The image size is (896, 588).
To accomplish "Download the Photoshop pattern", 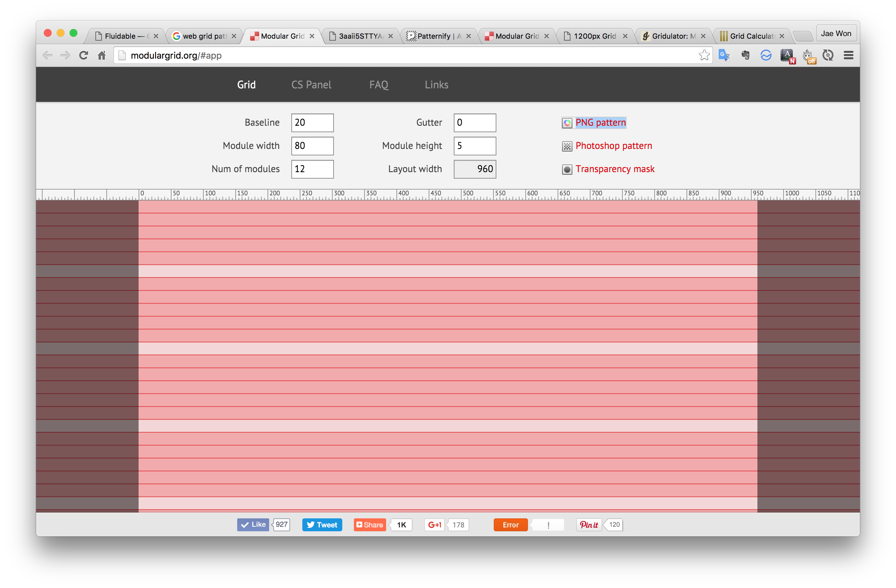I will (613, 146).
